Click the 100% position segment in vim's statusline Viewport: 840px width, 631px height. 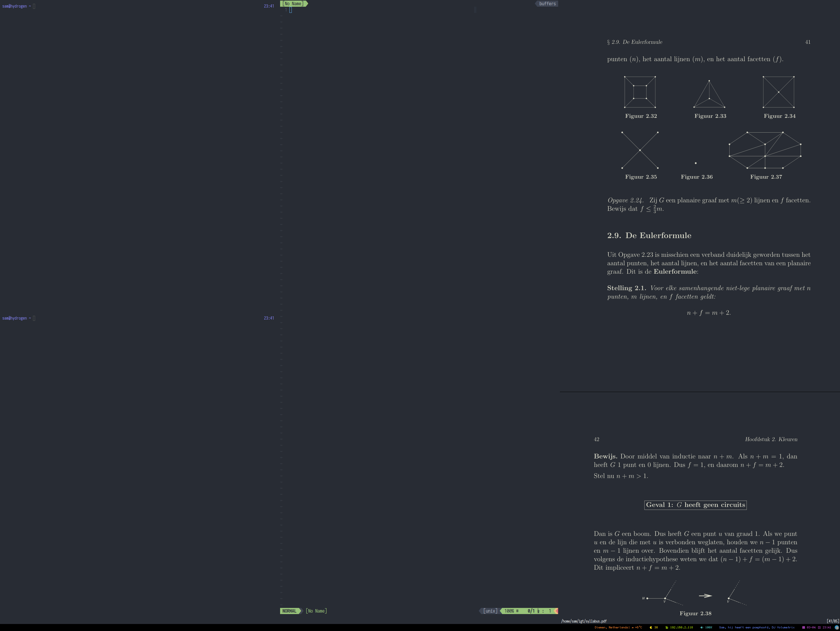click(x=509, y=611)
